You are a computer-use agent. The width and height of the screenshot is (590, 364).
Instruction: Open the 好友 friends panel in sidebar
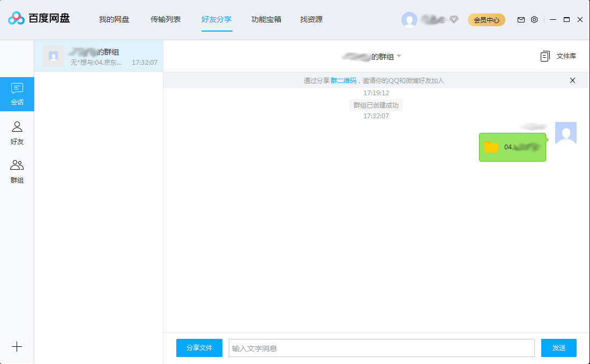17,133
